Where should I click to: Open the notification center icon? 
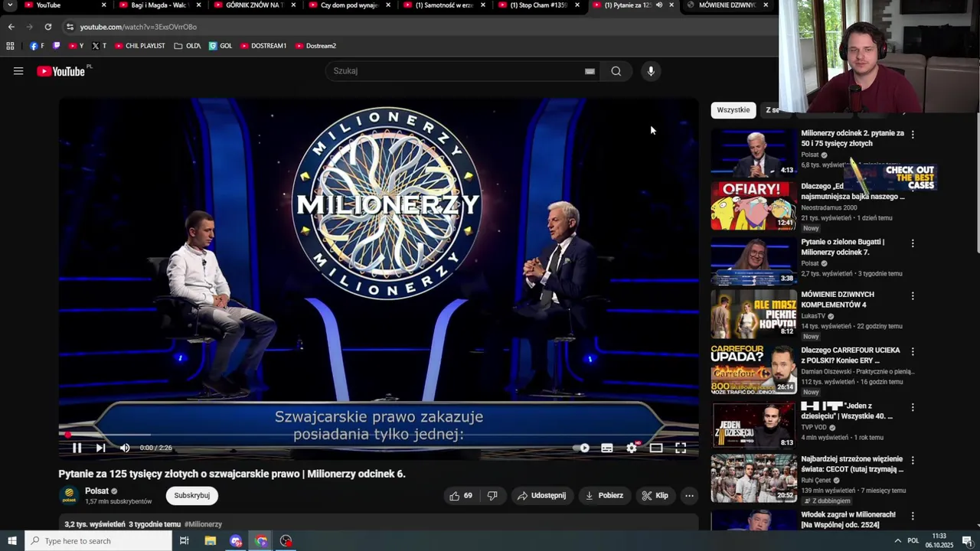(967, 541)
